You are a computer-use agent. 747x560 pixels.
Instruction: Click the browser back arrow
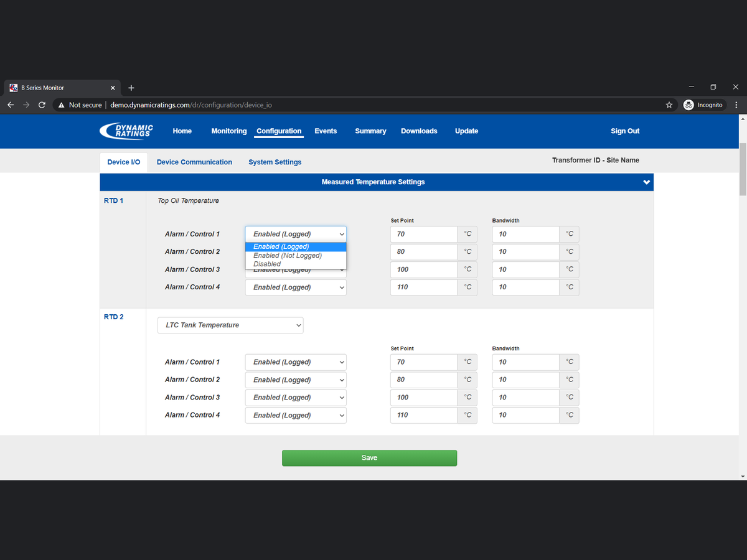pyautogui.click(x=11, y=105)
